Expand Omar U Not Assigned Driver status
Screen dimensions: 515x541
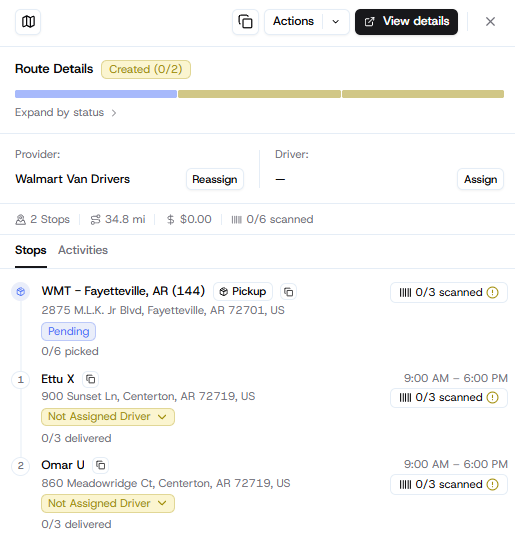pos(108,504)
